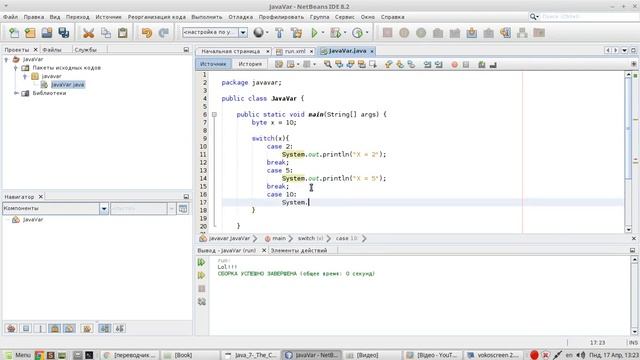Collapse the main method code fold
Viewport: 640px width, 360px height.
pyautogui.click(x=214, y=115)
